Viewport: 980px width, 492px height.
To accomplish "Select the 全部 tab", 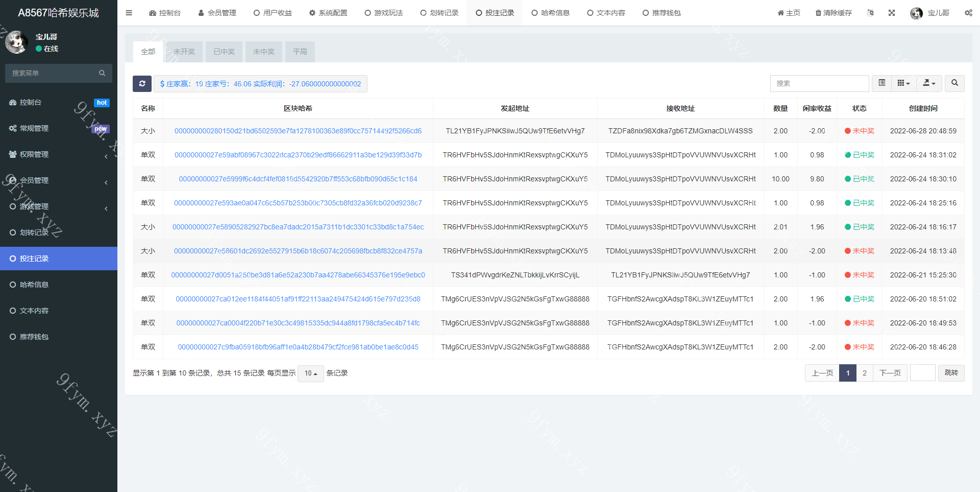I will point(148,52).
